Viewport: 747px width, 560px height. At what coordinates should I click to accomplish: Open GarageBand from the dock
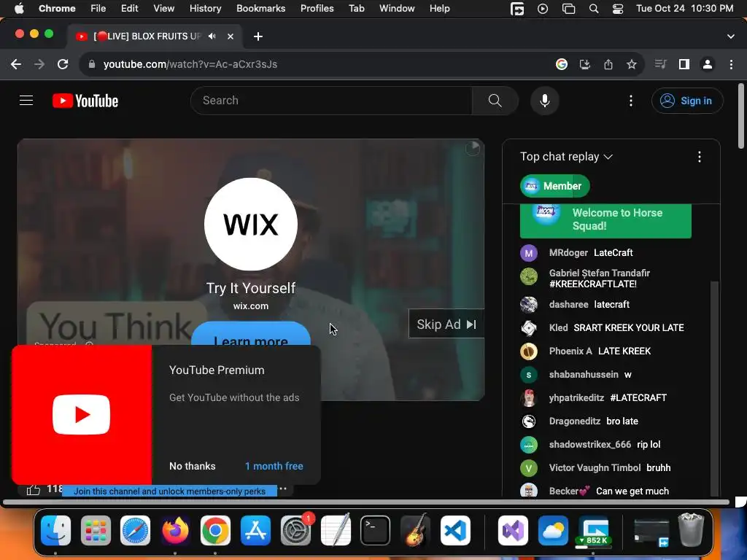click(x=415, y=531)
